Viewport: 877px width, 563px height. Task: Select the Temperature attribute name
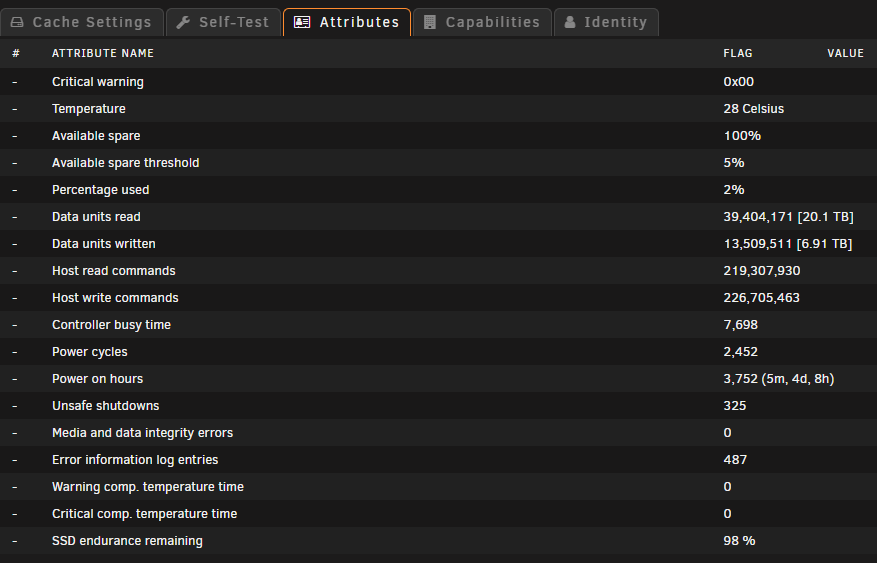[x=88, y=108]
